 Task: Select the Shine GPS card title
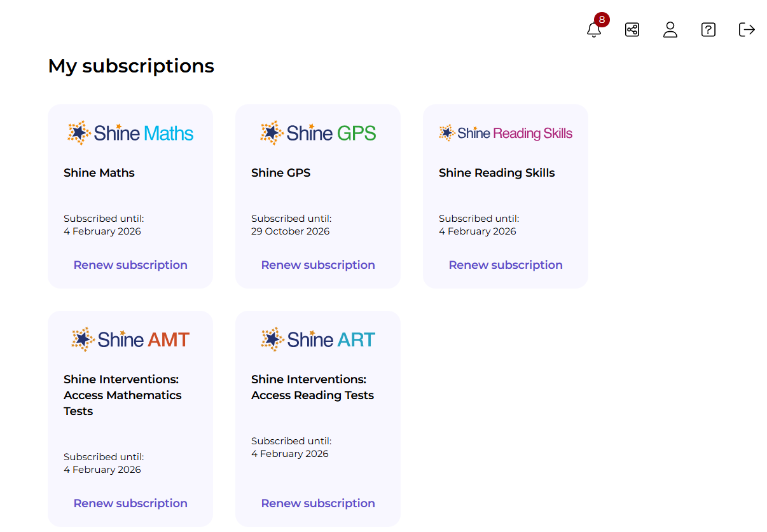tap(280, 173)
